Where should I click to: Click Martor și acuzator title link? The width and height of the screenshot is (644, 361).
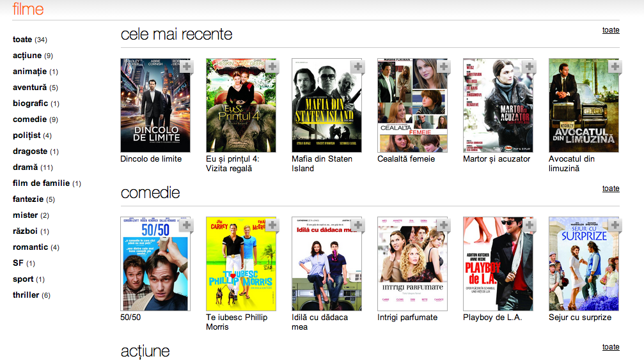[x=496, y=158]
